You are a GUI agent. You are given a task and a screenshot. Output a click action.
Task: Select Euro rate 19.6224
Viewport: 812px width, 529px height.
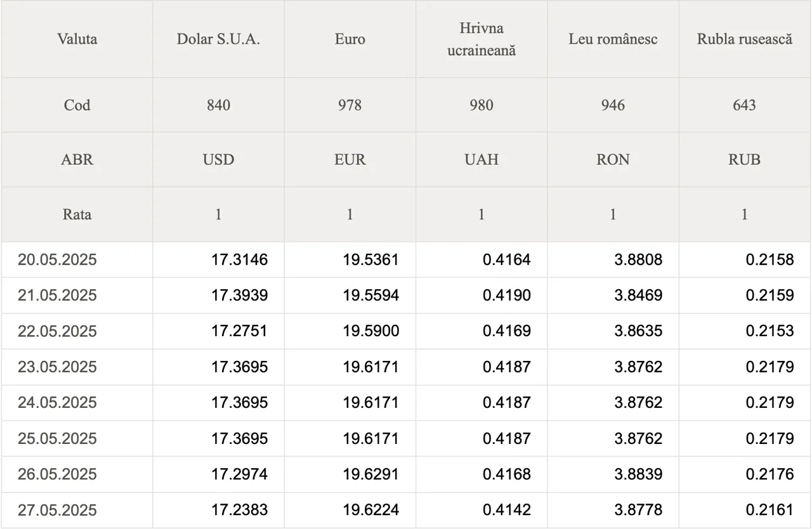click(x=371, y=510)
